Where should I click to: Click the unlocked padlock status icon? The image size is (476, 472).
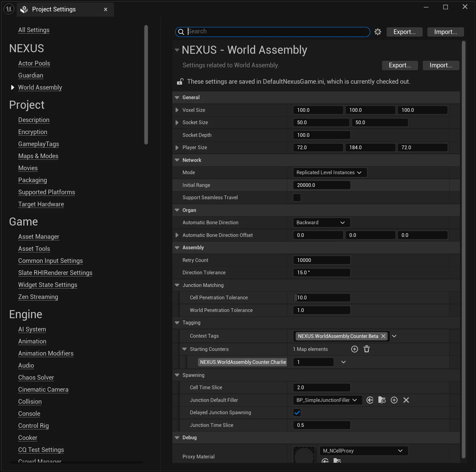point(180,82)
